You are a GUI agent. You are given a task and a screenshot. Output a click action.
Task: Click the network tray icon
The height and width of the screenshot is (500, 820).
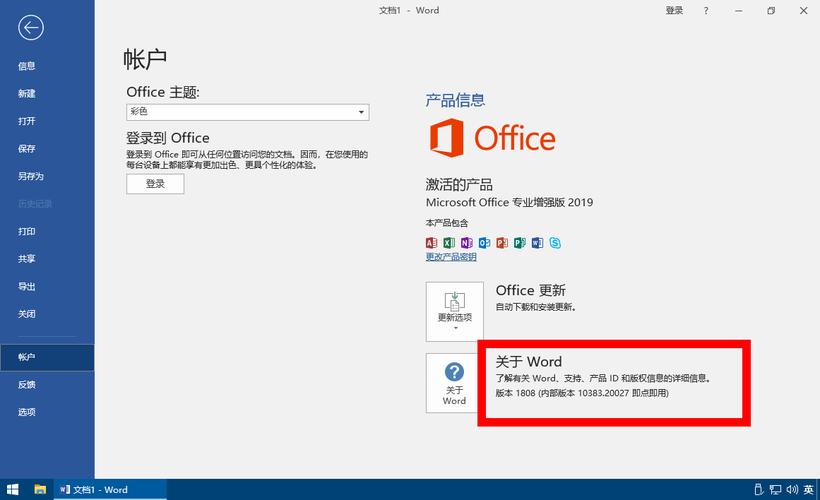coord(776,490)
